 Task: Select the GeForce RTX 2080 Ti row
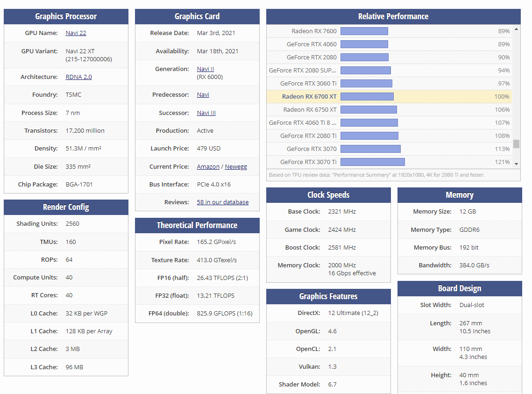389,136
